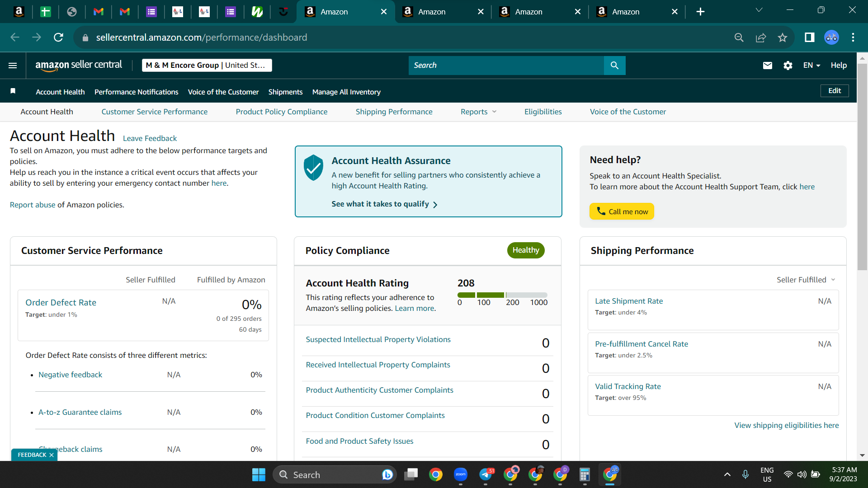868x488 pixels.
Task: Open the Help link in the header
Action: tap(839, 66)
